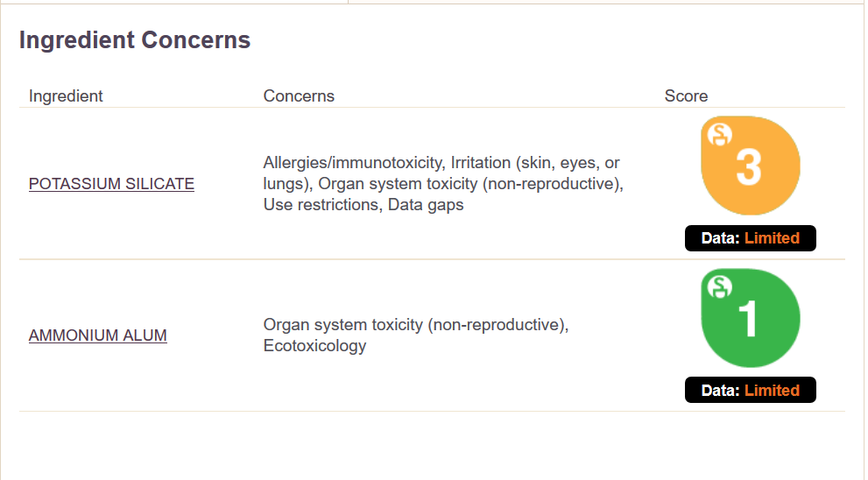Screen dimensions: 868x480
Task: Open the POTASSIUM SILICATE ingredient link
Action: (111, 184)
